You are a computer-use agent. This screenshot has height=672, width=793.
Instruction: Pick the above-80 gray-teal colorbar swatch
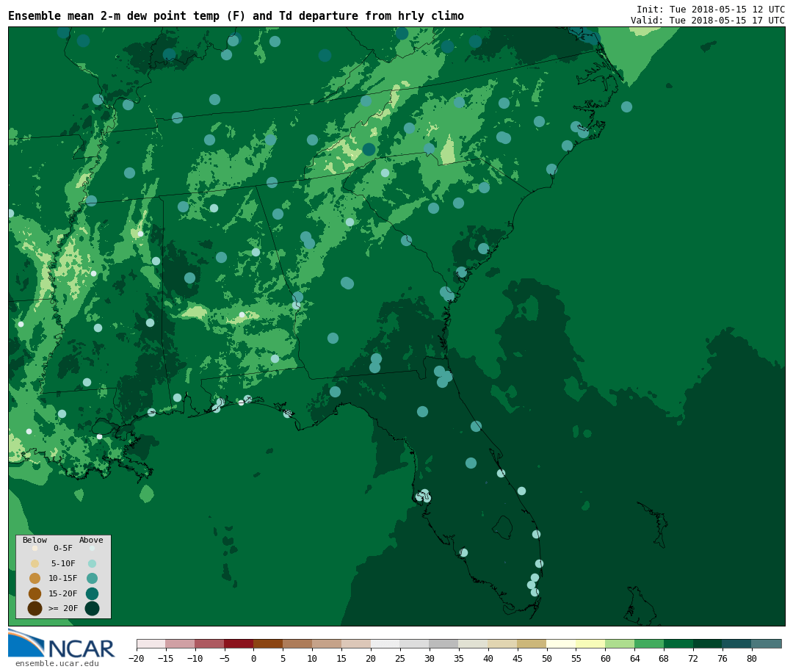point(767,643)
